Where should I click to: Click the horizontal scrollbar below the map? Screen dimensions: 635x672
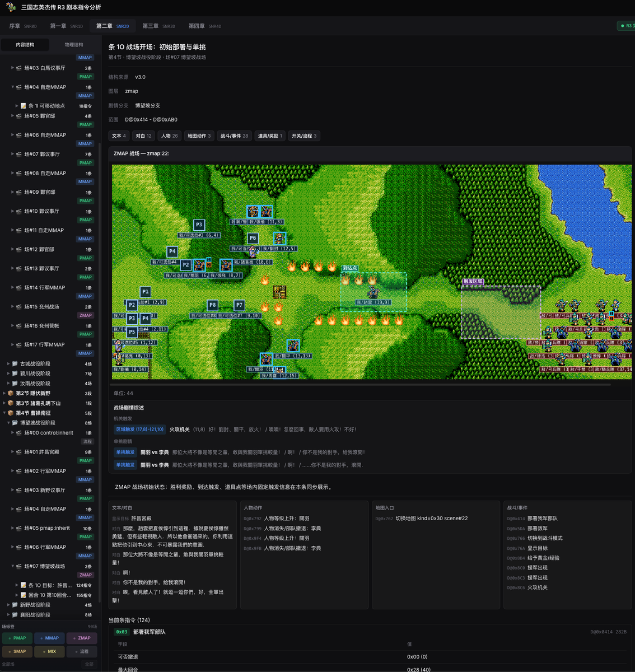pyautogui.click(x=361, y=385)
